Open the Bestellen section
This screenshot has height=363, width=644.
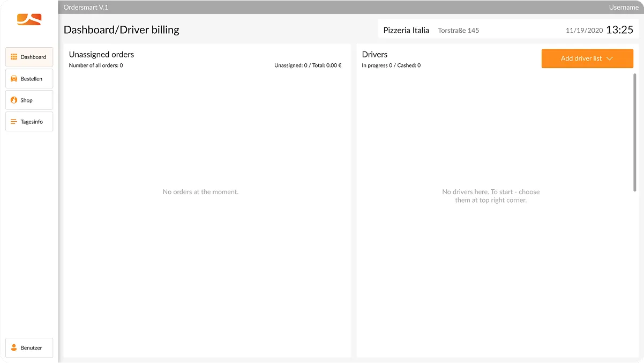[32, 78]
